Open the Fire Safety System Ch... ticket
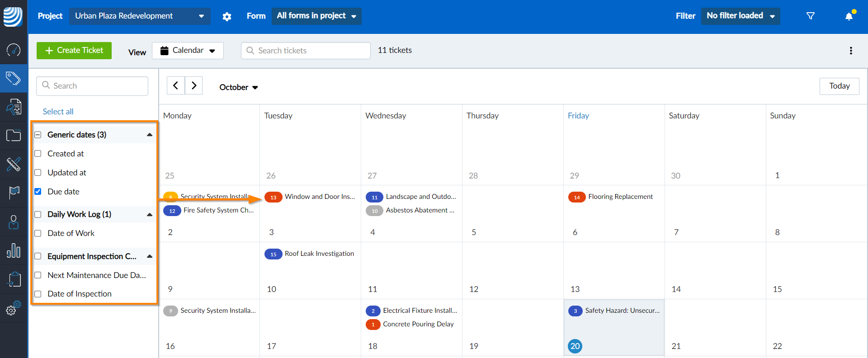The image size is (868, 358). 218,210
